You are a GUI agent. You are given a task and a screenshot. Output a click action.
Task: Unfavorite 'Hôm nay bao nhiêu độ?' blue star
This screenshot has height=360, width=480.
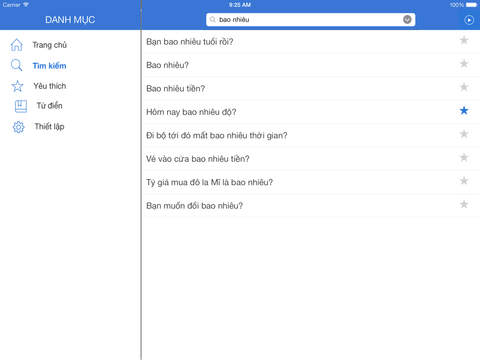pyautogui.click(x=464, y=111)
